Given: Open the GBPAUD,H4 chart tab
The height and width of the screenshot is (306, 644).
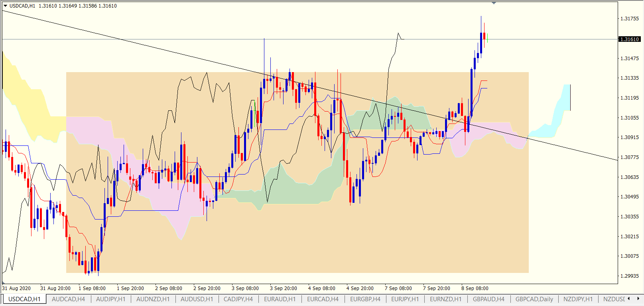Looking at the screenshot, I should pyautogui.click(x=488, y=299).
